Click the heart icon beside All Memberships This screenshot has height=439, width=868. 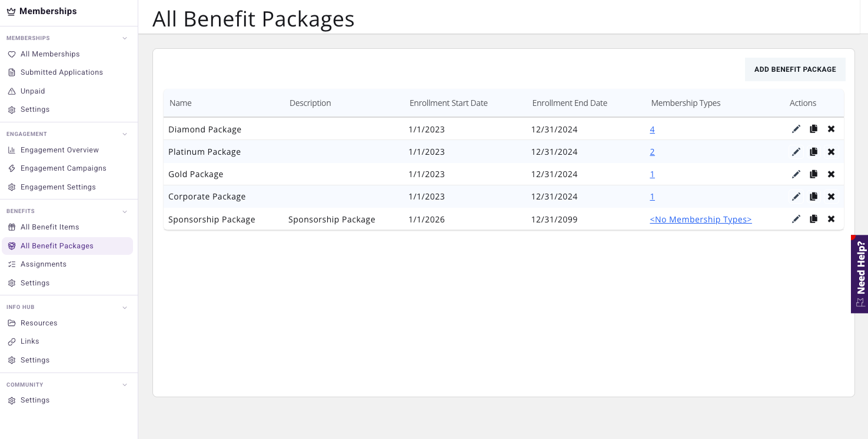12,54
